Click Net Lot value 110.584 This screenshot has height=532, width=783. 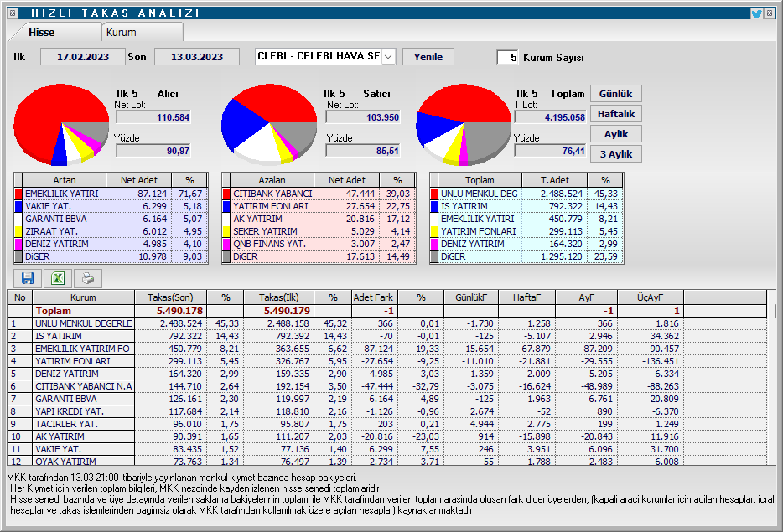click(x=153, y=117)
